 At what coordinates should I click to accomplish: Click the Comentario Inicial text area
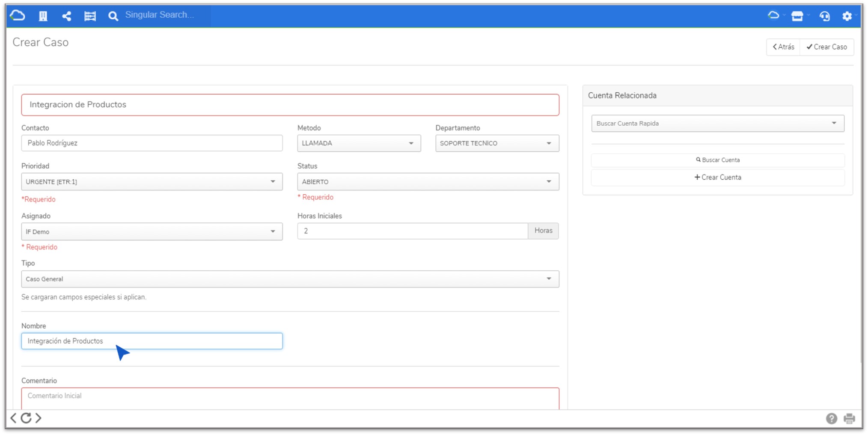tap(290, 398)
